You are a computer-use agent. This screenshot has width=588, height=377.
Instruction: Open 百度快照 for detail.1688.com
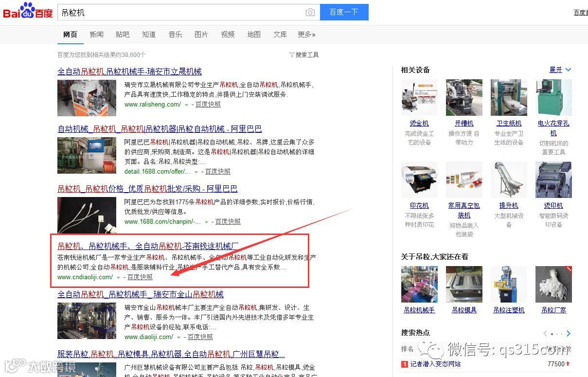(218, 171)
